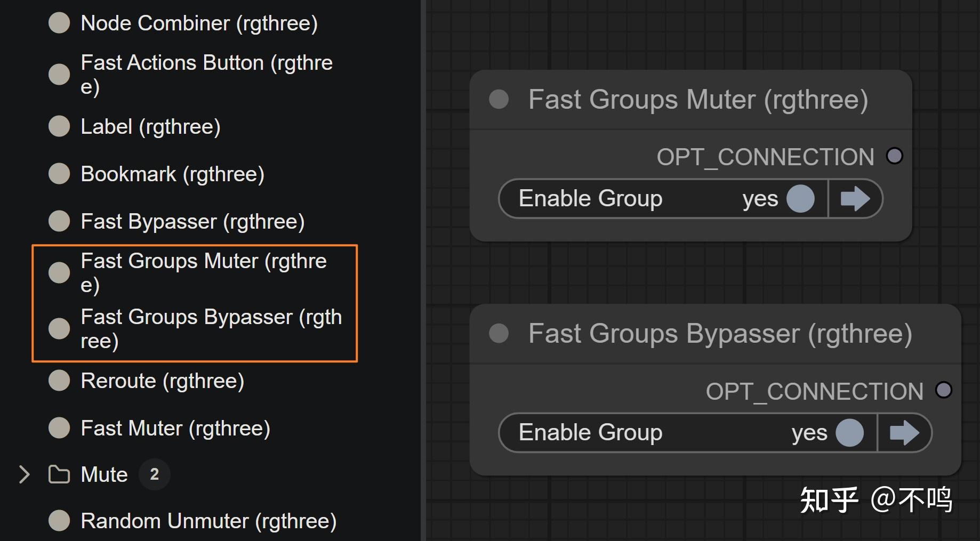Expand the Mute folder chevron
The height and width of the screenshot is (541, 980).
[x=24, y=474]
